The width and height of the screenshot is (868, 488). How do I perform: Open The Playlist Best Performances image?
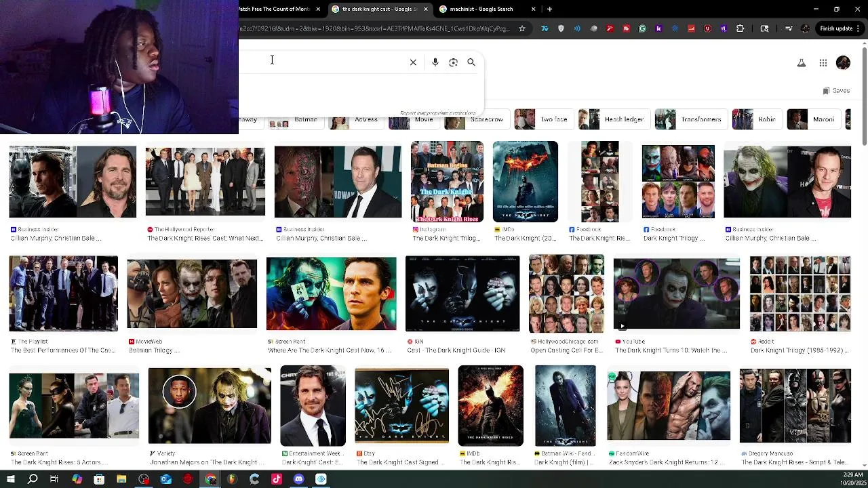point(63,293)
